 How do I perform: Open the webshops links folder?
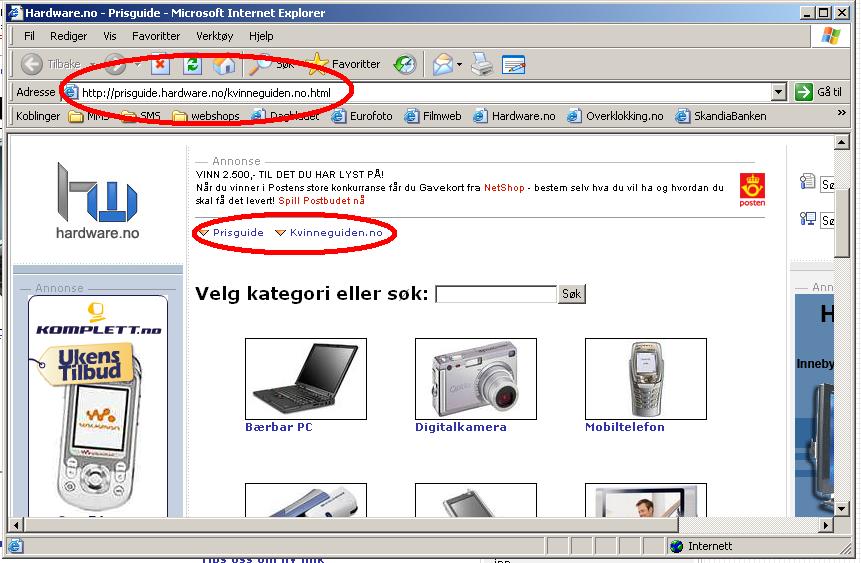pos(206,116)
